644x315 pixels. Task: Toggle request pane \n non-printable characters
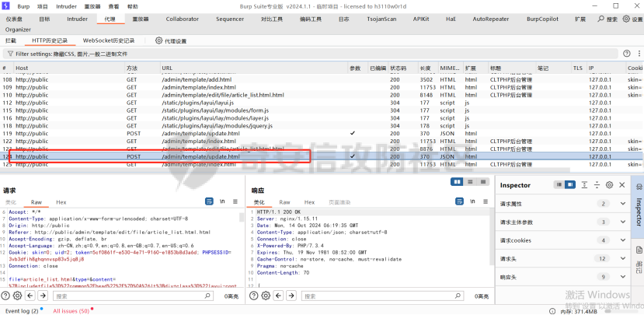222,201
